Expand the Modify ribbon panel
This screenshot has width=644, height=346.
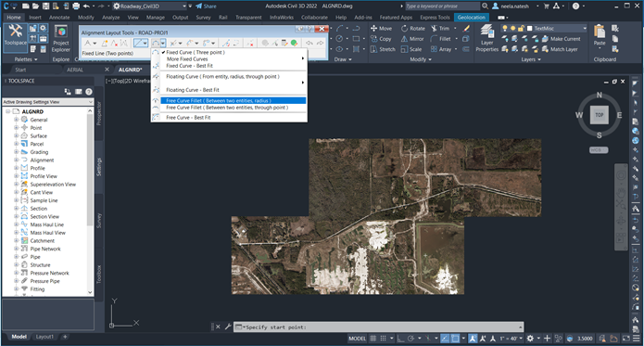point(421,59)
